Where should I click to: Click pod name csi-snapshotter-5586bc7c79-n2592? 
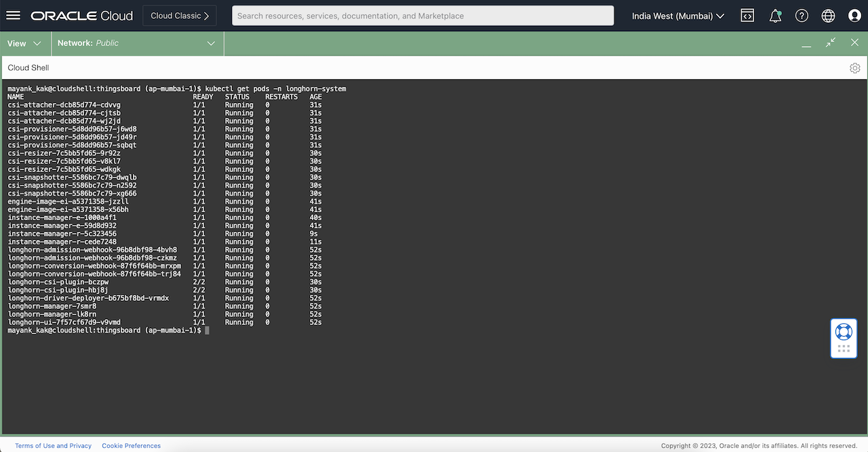point(73,186)
